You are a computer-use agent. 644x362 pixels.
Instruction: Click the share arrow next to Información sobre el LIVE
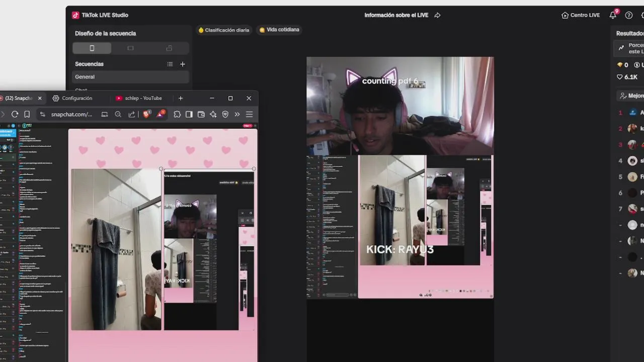click(437, 15)
